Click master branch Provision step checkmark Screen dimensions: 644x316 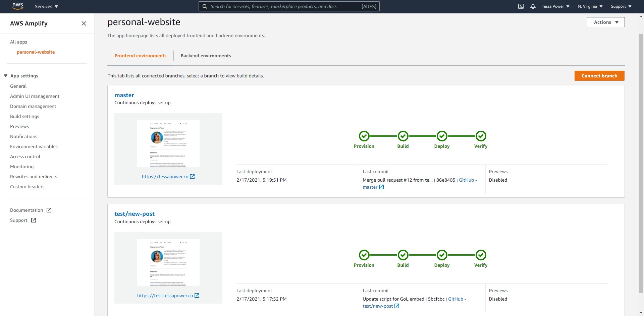click(364, 136)
